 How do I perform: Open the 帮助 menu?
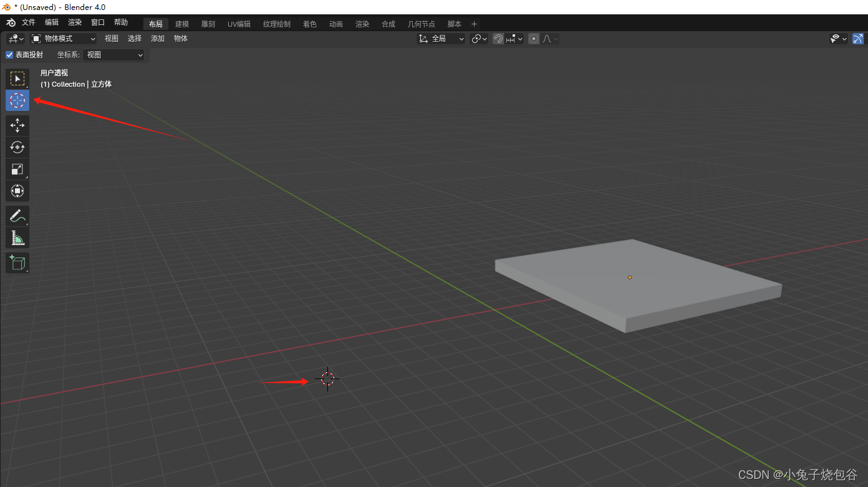coord(121,22)
